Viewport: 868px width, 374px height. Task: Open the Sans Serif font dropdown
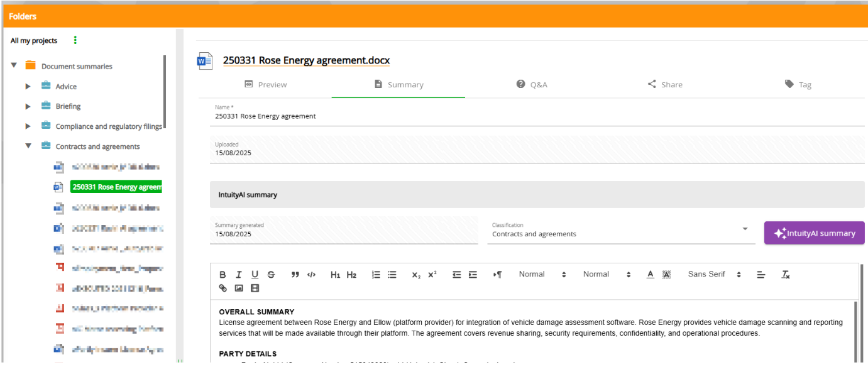pyautogui.click(x=715, y=274)
